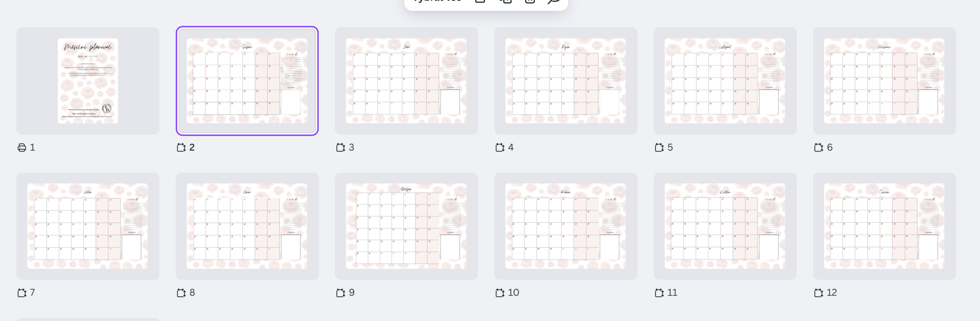Choose the Květen calendar page 11 thumbnail

pyautogui.click(x=725, y=226)
